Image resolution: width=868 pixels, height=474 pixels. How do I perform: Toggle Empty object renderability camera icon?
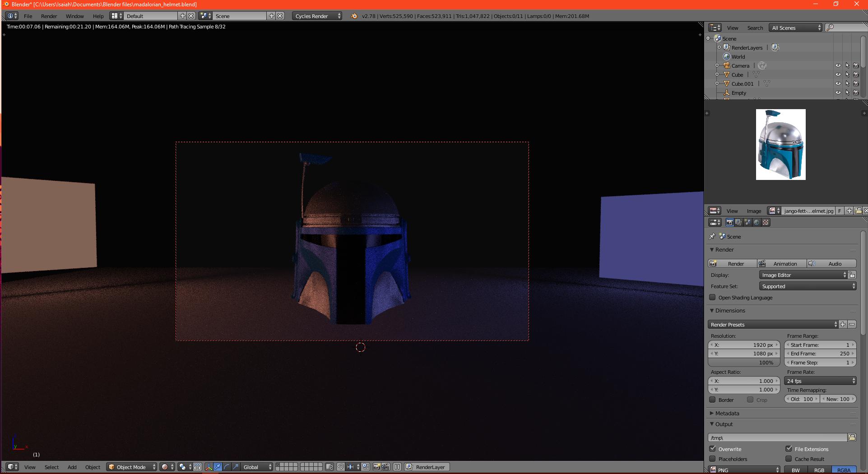[x=856, y=92]
